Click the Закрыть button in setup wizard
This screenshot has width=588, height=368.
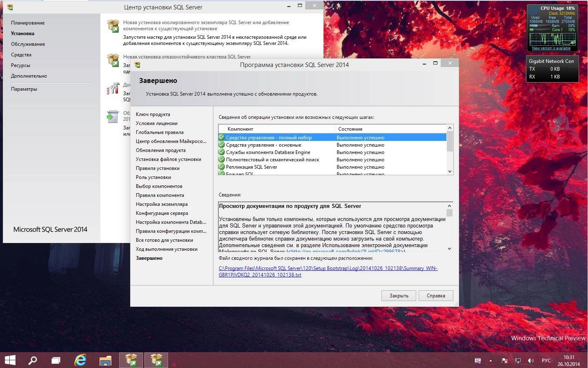tap(399, 296)
